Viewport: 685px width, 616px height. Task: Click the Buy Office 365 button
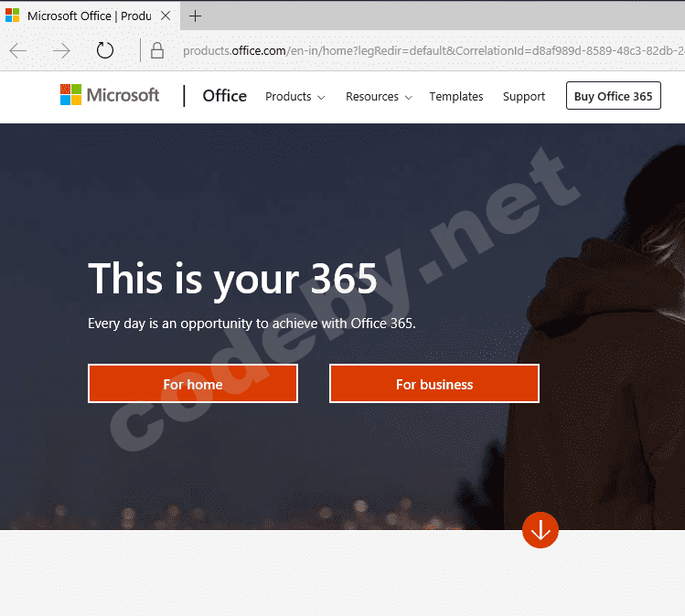614,96
